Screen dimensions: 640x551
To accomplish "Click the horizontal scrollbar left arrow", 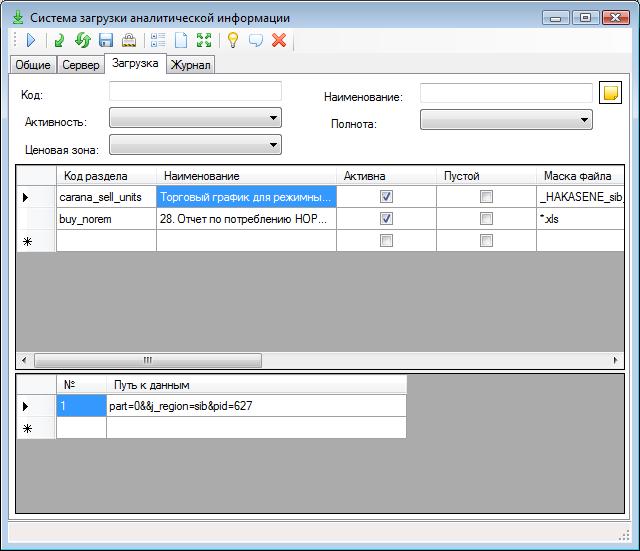I will 24,360.
